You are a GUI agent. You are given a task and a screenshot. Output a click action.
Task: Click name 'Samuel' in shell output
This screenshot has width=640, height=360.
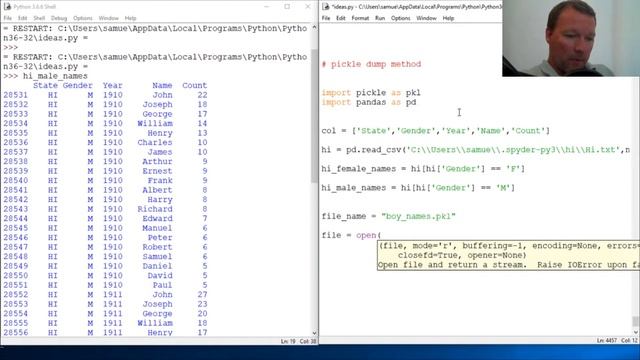coord(157,256)
